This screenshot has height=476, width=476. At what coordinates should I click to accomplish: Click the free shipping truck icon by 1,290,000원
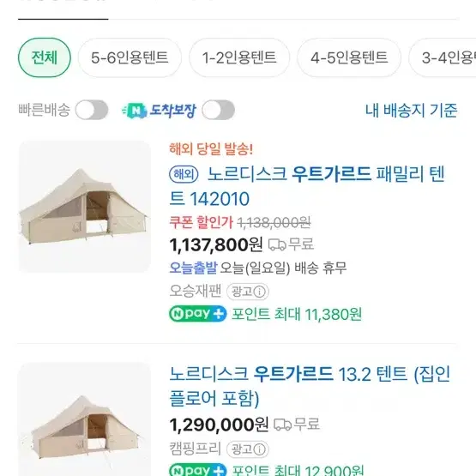tap(283, 425)
